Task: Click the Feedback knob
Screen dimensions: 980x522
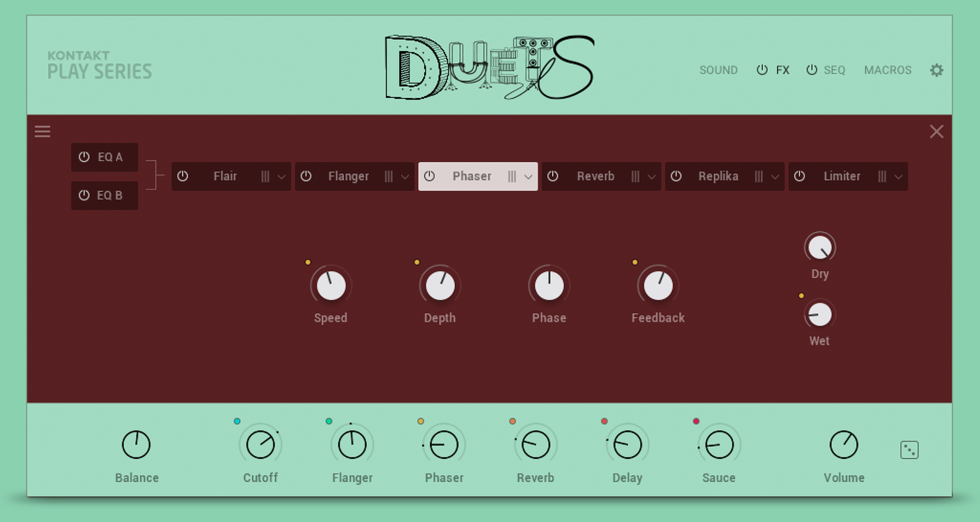Action: tap(658, 286)
